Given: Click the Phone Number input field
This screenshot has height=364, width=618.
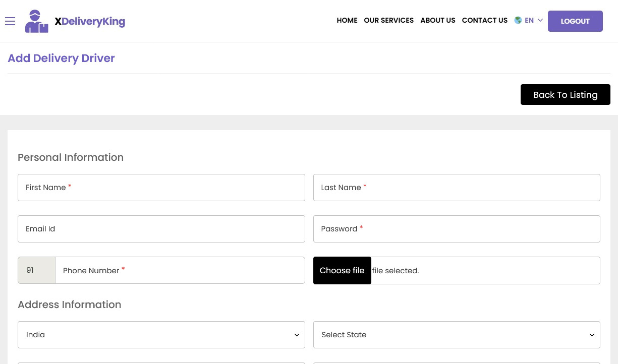Looking at the screenshot, I should [180, 270].
